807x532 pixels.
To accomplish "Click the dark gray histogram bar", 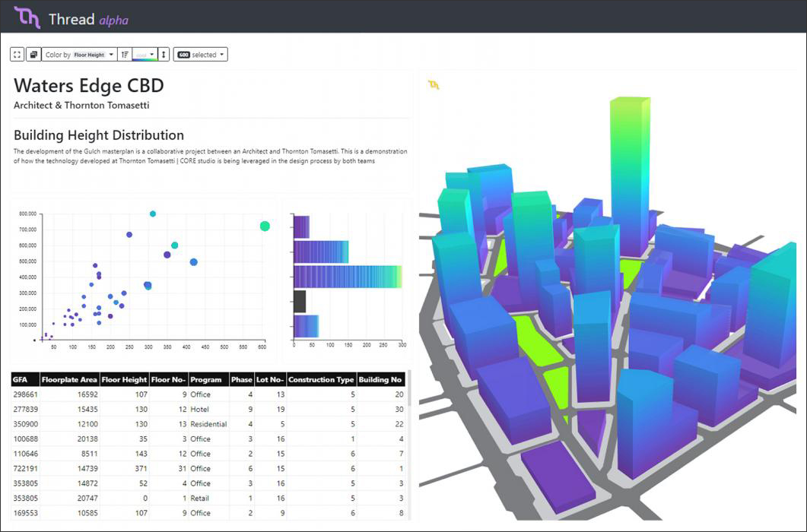I will [x=300, y=302].
